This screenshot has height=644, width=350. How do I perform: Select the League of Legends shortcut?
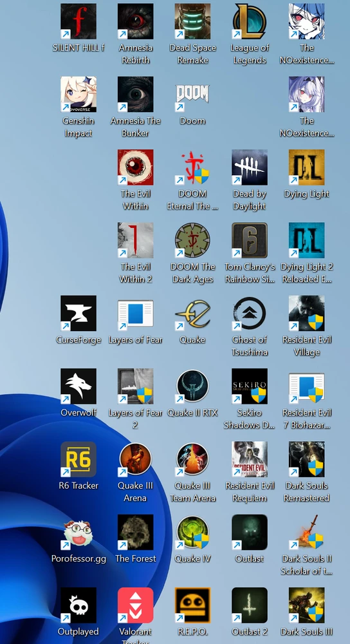click(x=250, y=21)
